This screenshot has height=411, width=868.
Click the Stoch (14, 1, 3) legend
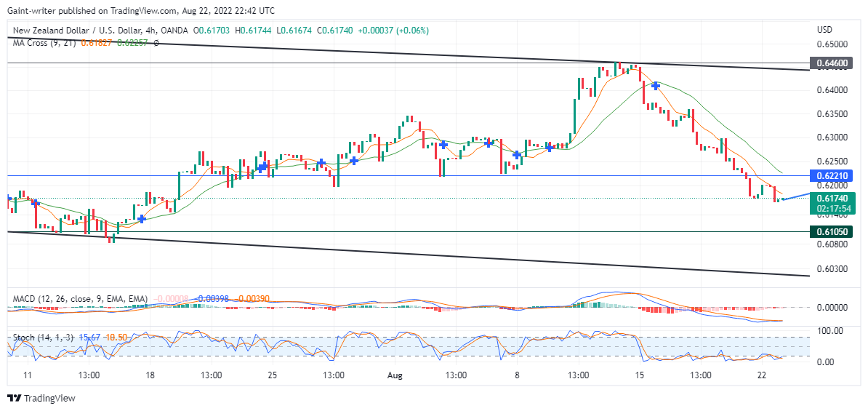[44, 337]
